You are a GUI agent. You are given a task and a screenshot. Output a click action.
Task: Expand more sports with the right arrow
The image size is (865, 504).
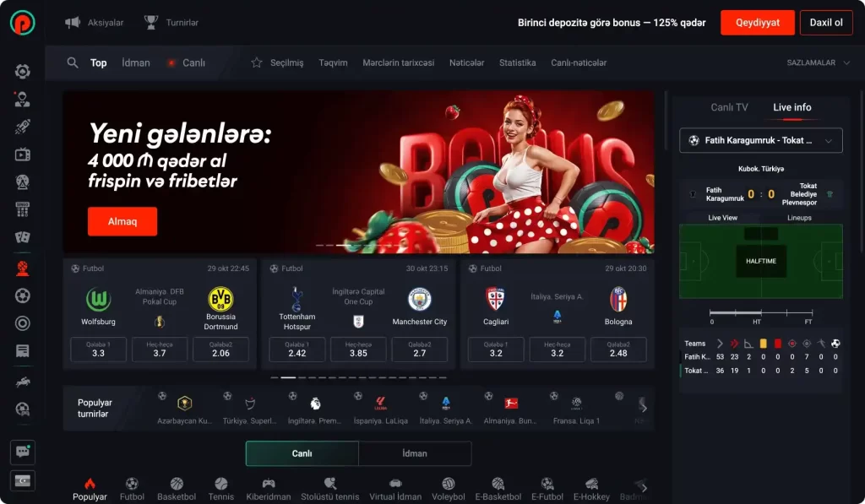click(x=644, y=487)
